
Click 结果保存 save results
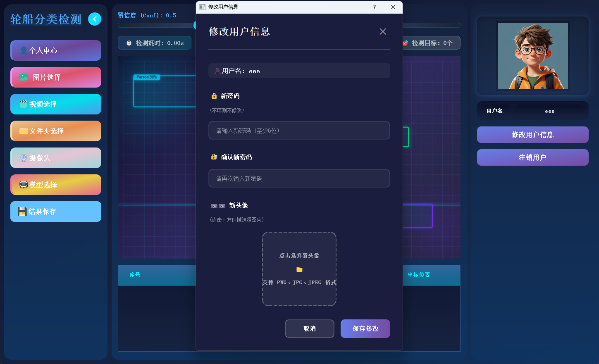pyautogui.click(x=56, y=212)
